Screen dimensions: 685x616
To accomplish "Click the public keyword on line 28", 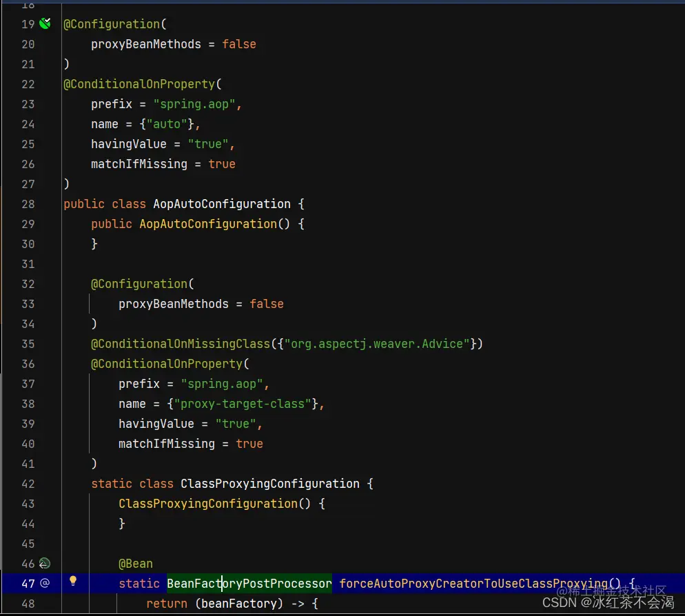I will coord(84,204).
